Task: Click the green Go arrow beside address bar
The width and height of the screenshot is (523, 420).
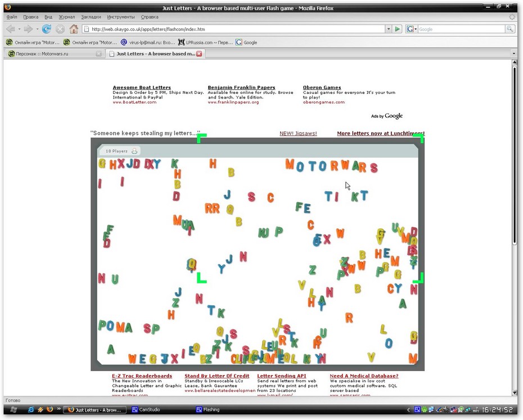Action: pyautogui.click(x=397, y=29)
